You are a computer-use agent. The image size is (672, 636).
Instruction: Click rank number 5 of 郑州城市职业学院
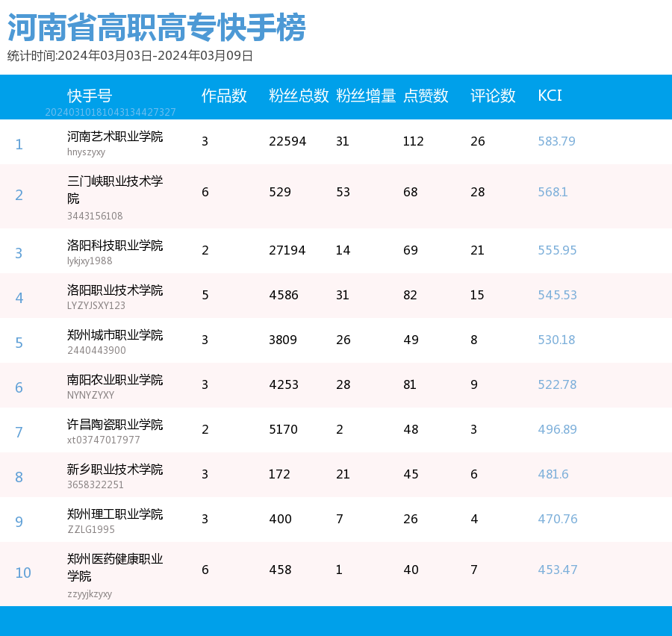click(x=19, y=343)
